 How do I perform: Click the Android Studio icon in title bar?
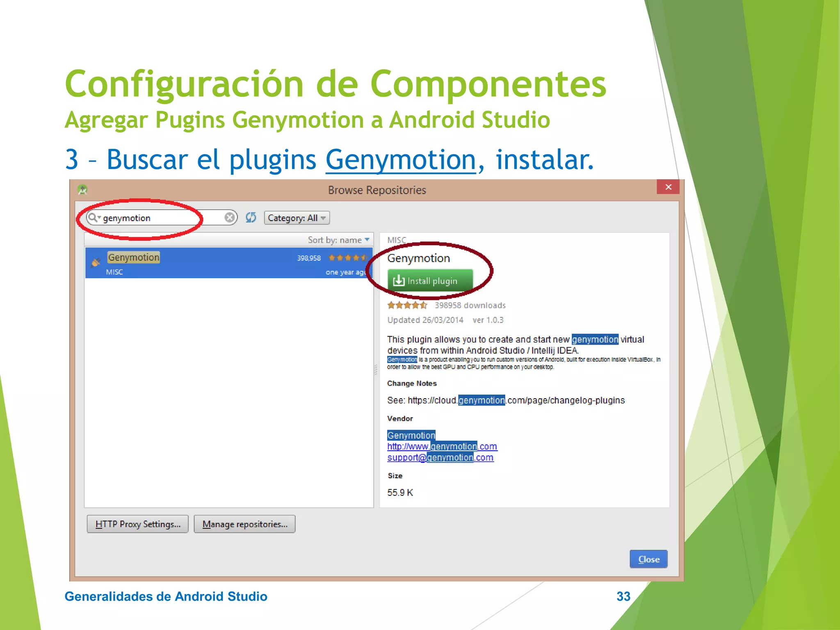coord(82,190)
